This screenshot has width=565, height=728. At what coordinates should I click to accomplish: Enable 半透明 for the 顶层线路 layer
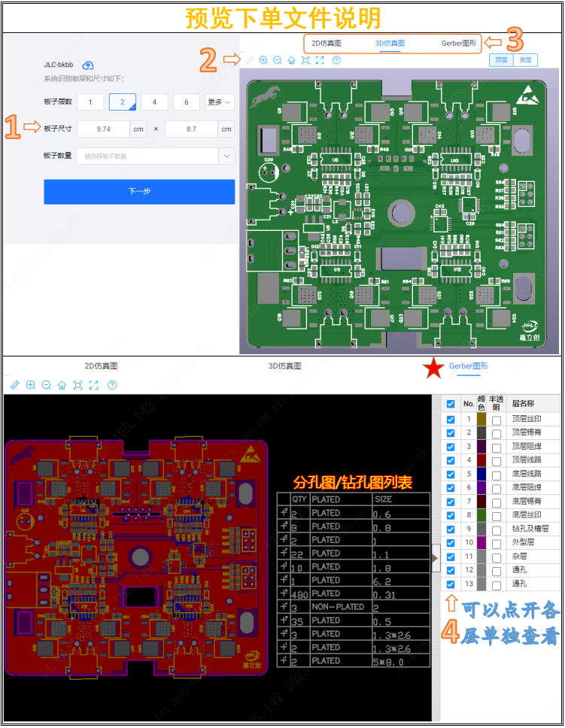[497, 460]
